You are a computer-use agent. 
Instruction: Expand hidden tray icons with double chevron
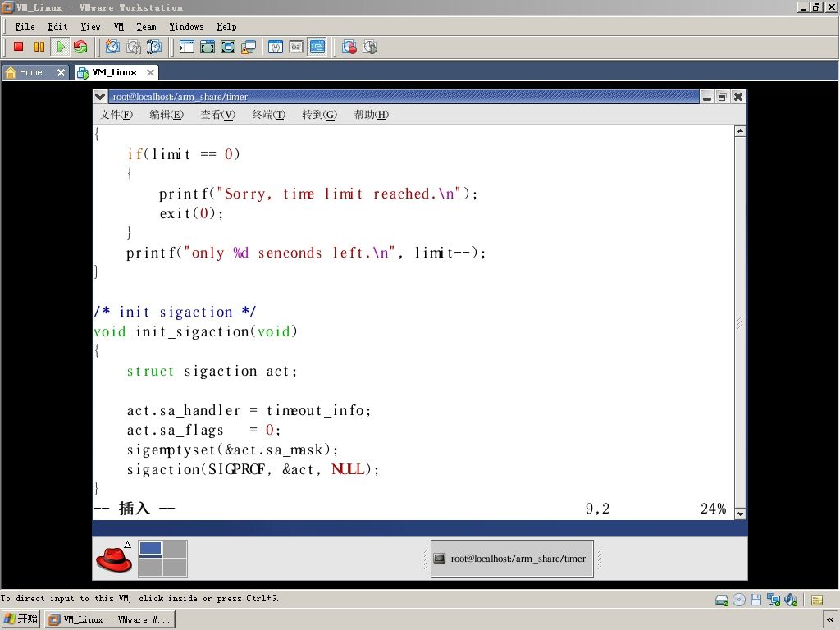830,619
